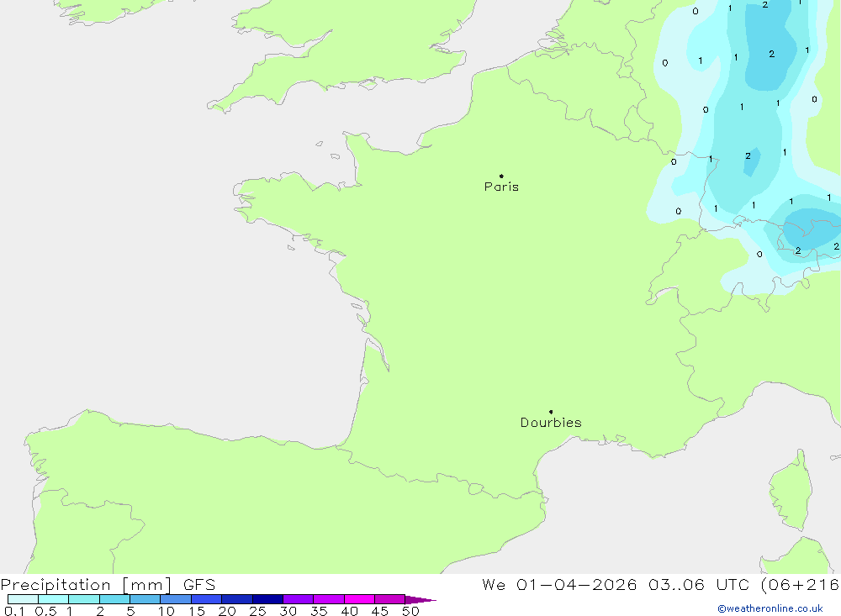Viewport: 841px width, 616px height.
Task: Click the date '01-04-2026' in footer
Action: 577,585
